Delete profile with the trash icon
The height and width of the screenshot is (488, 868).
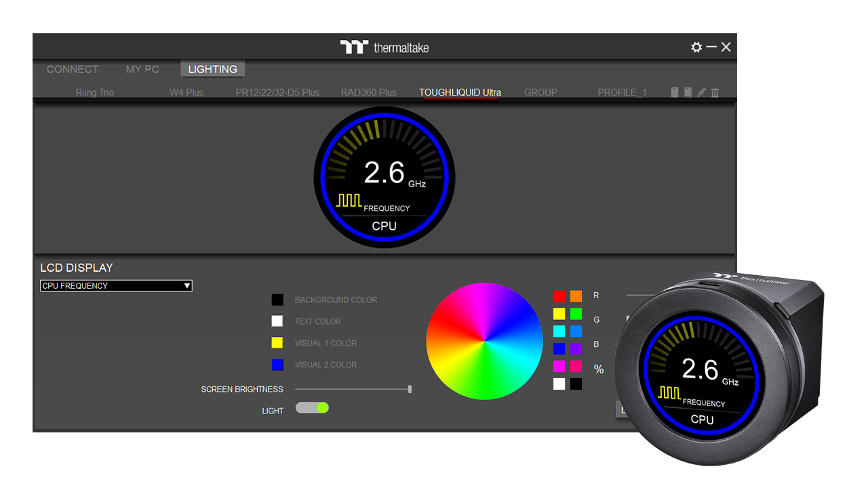click(715, 92)
